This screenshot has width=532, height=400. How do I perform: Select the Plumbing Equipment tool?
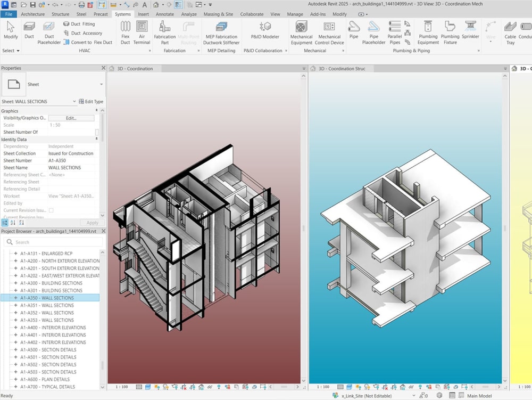tap(428, 33)
